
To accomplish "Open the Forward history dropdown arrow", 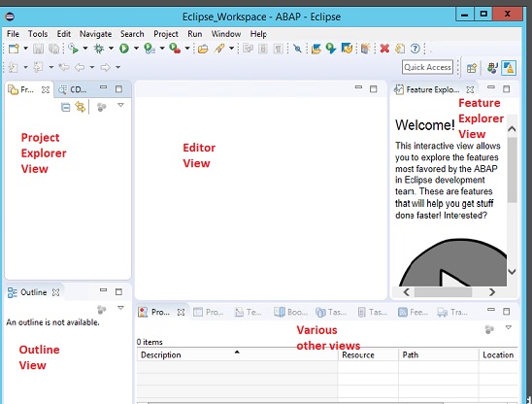I will click(117, 67).
